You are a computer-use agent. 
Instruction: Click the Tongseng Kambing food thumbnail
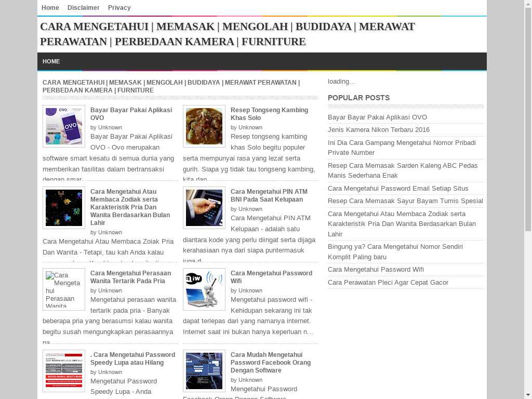204,126
